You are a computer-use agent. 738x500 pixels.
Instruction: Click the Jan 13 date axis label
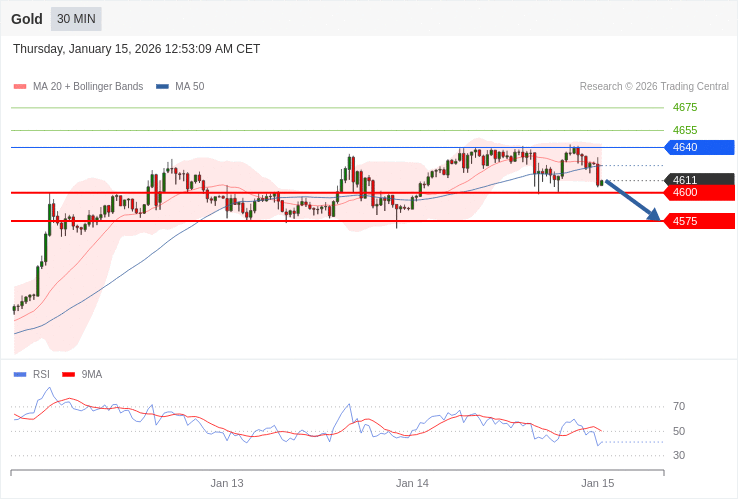(227, 483)
